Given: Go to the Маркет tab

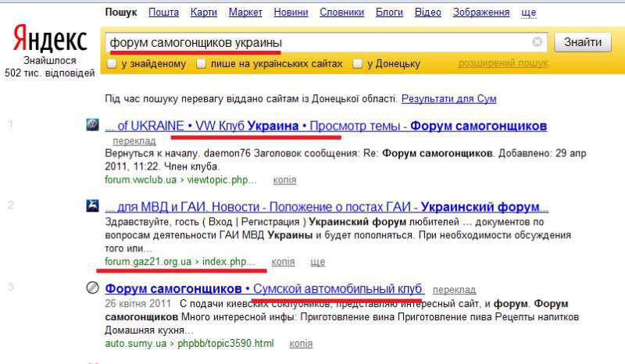Looking at the screenshot, I should tap(245, 12).
